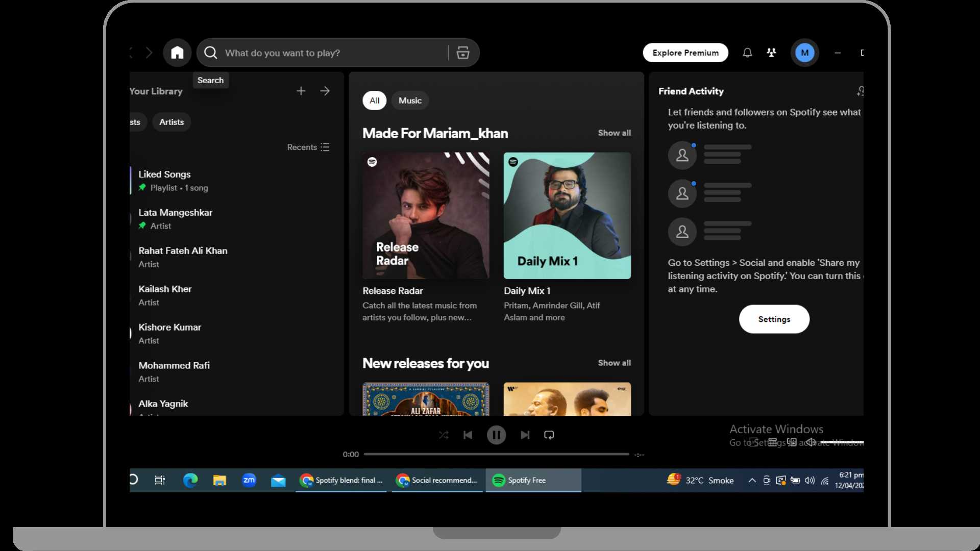Open the Ali Zafar new release cover

pos(426,399)
